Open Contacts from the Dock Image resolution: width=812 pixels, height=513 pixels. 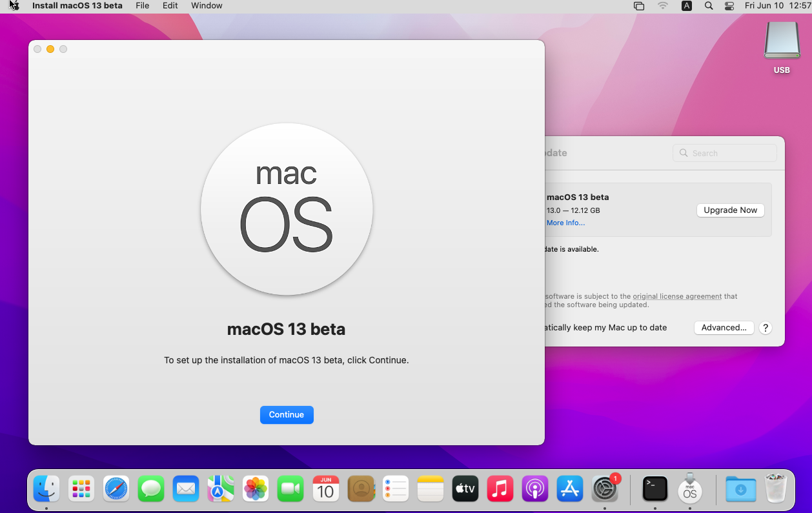pyautogui.click(x=361, y=489)
